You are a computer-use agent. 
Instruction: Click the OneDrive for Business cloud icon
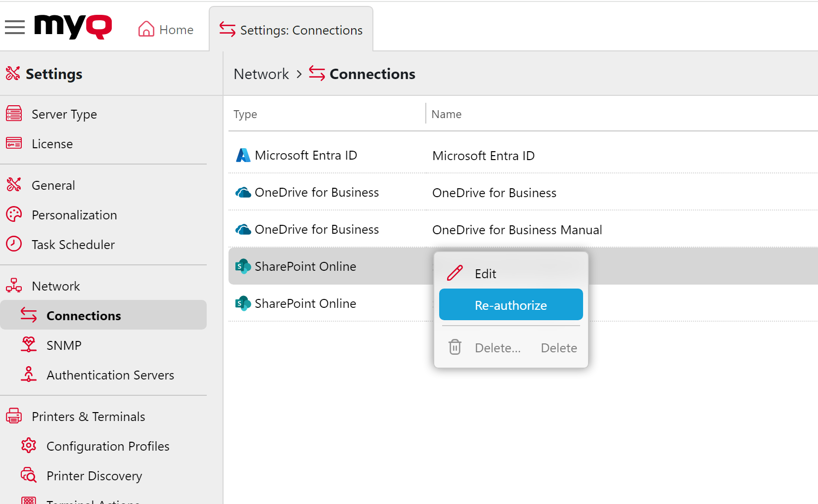[x=243, y=192]
